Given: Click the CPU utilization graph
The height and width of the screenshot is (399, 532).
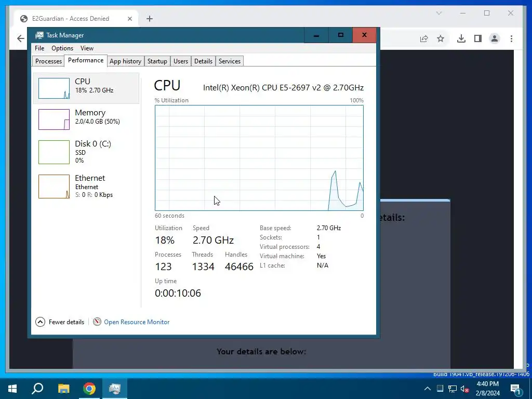Looking at the screenshot, I should click(x=259, y=158).
